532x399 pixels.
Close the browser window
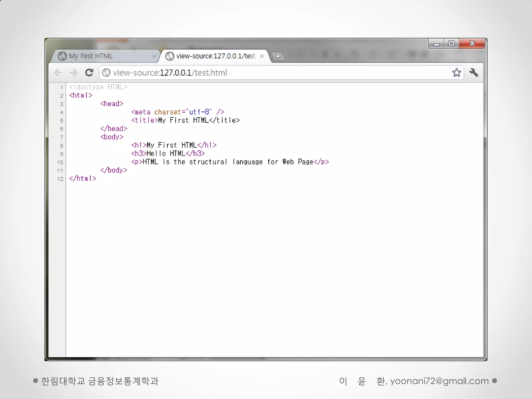point(472,44)
